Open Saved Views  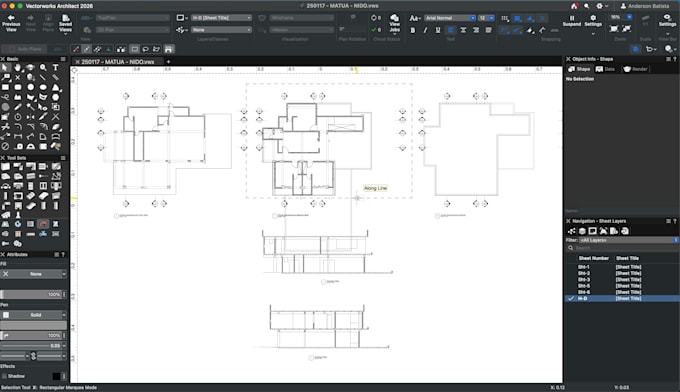click(x=65, y=23)
